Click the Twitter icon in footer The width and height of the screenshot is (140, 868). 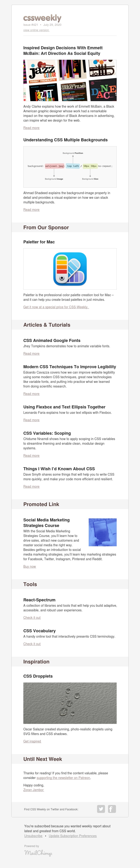(101, 809)
